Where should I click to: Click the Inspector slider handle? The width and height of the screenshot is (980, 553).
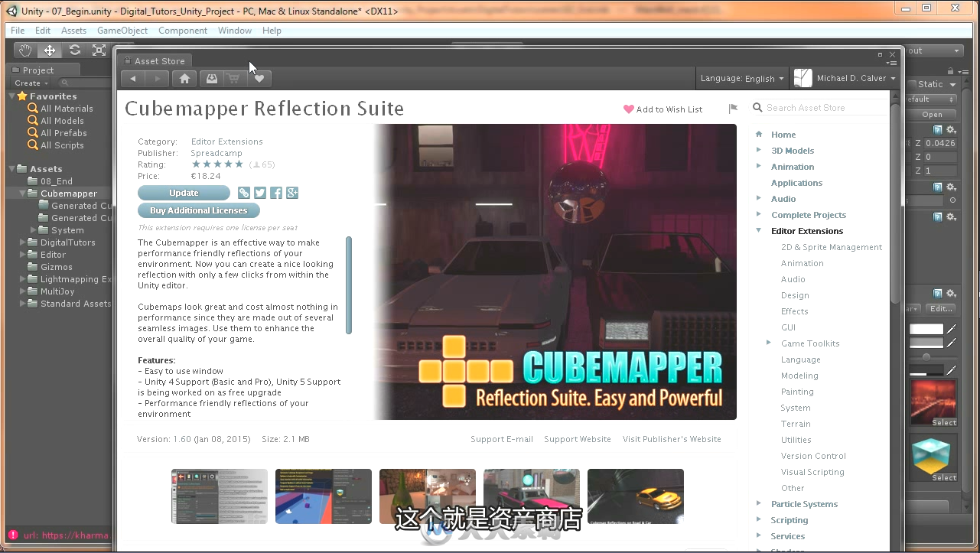926,357
